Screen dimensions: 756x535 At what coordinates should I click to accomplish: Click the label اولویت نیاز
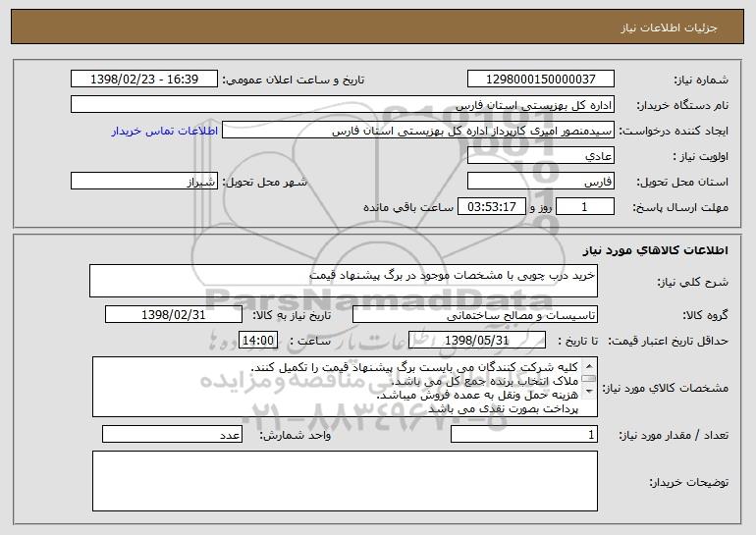coord(701,157)
